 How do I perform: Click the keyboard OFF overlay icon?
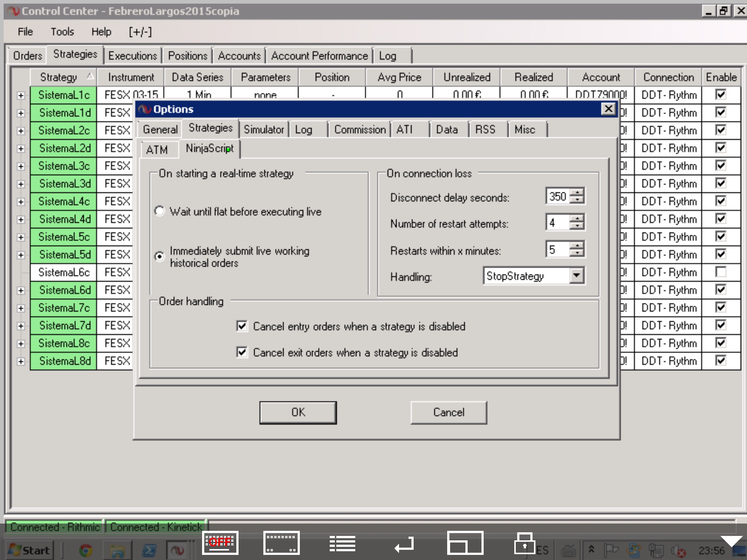point(220,542)
